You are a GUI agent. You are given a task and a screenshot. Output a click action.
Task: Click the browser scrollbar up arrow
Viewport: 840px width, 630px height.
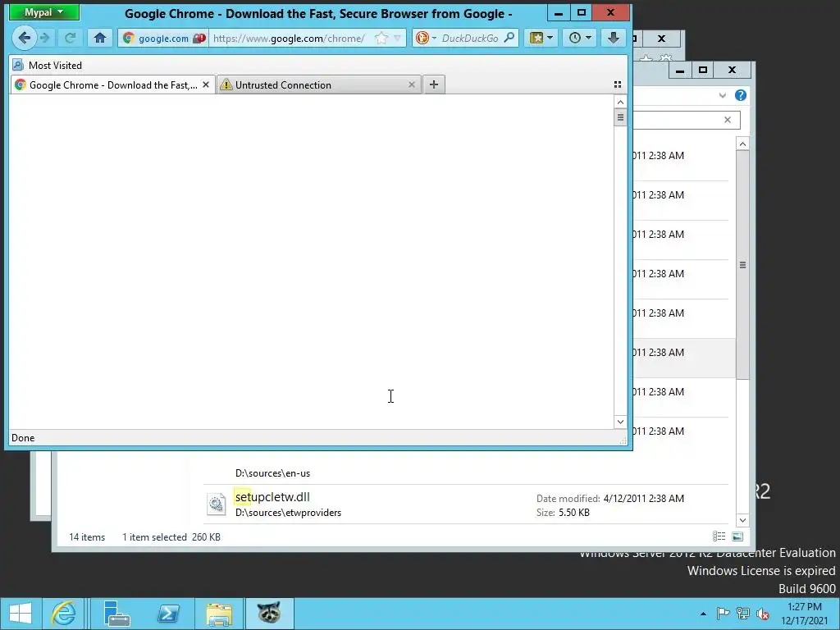click(x=620, y=102)
